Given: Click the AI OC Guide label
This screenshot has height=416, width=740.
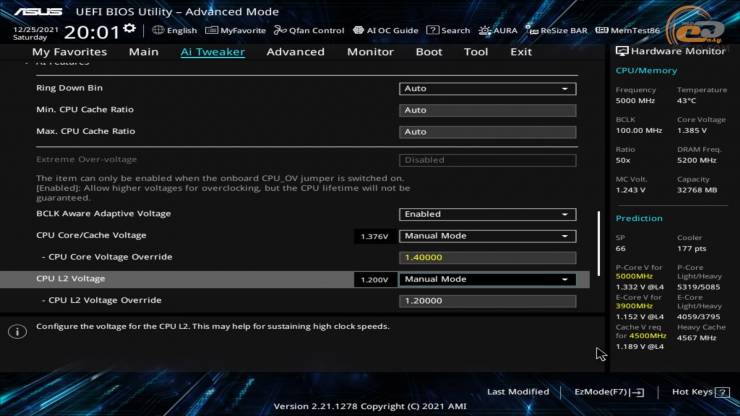Looking at the screenshot, I should (x=392, y=31).
